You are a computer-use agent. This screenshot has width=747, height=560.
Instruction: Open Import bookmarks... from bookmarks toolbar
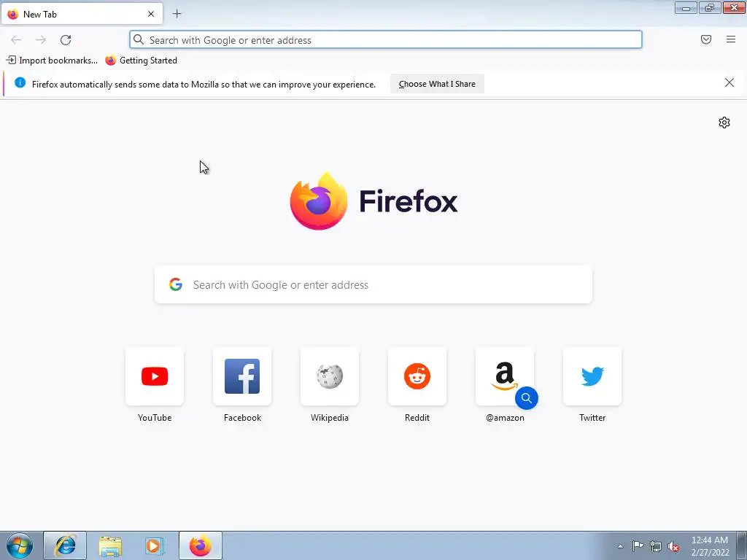point(52,61)
